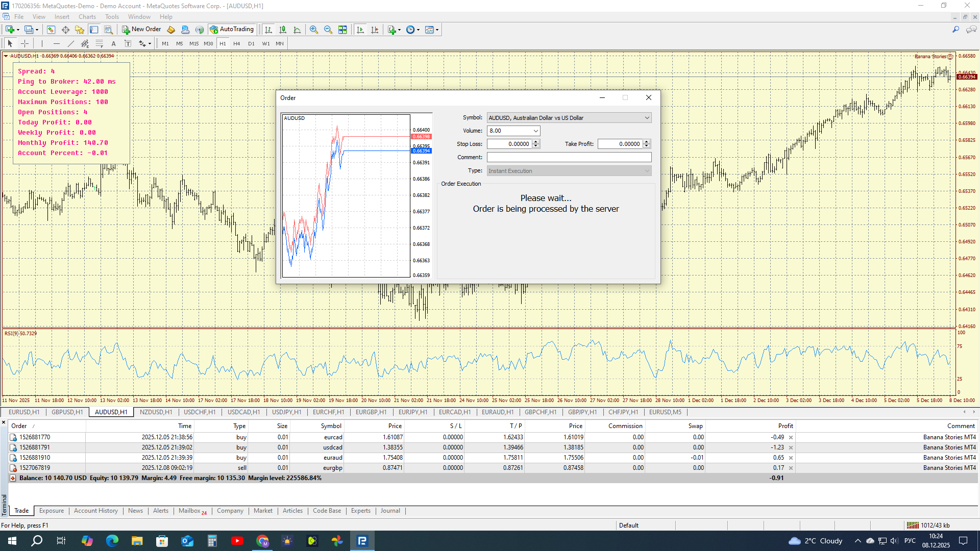The height and width of the screenshot is (551, 980).
Task: Select the draw text label tool
Action: tap(128, 44)
